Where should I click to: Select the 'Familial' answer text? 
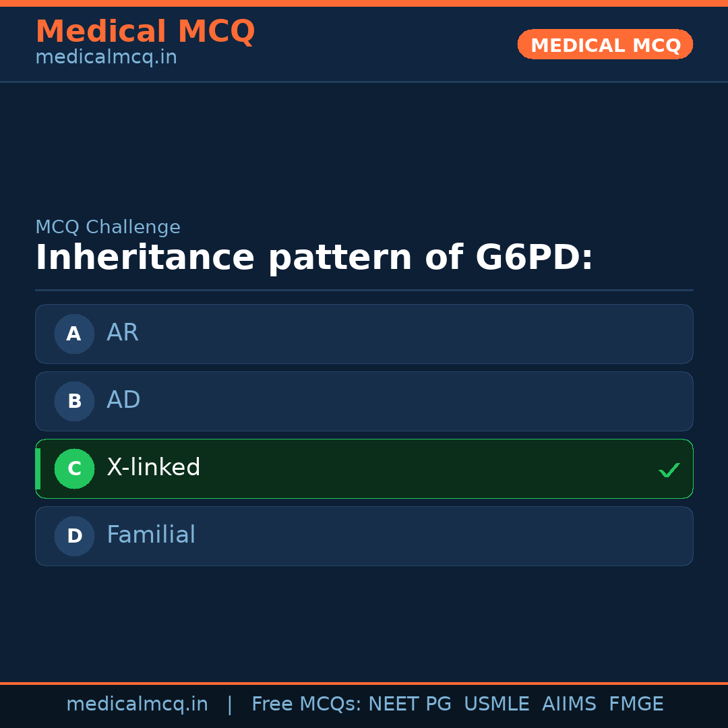pyautogui.click(x=151, y=535)
